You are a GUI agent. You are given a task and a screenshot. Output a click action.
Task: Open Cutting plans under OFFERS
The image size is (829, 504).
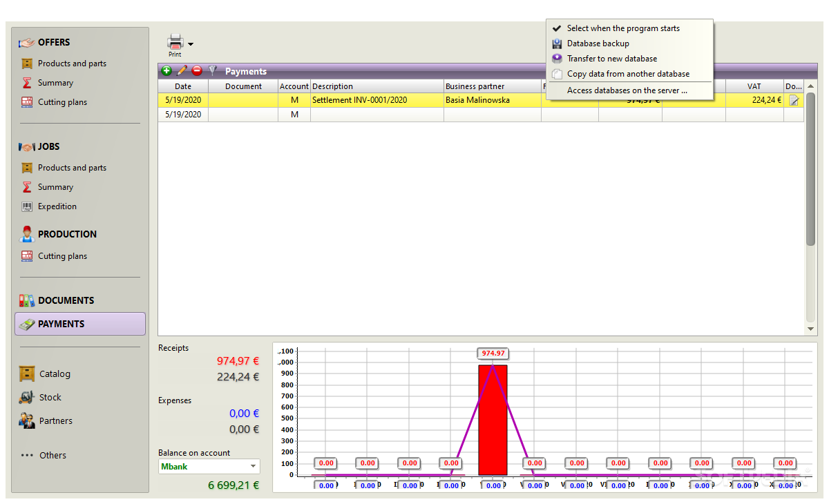point(62,102)
